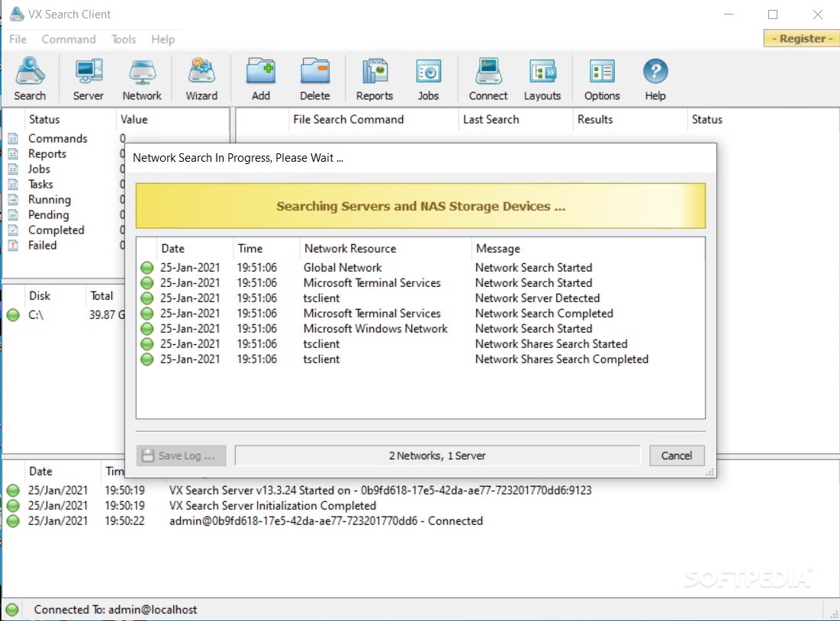Click the Value column header
The width and height of the screenshot is (840, 621).
click(134, 120)
